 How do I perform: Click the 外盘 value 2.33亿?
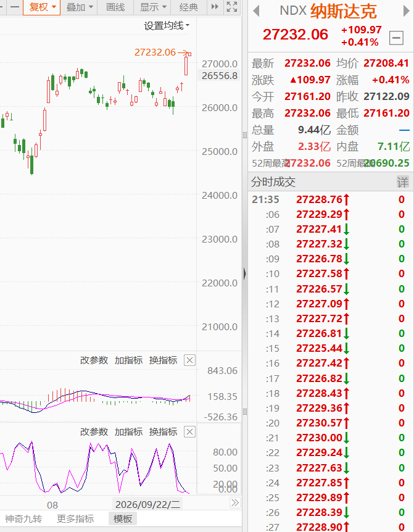[314, 146]
